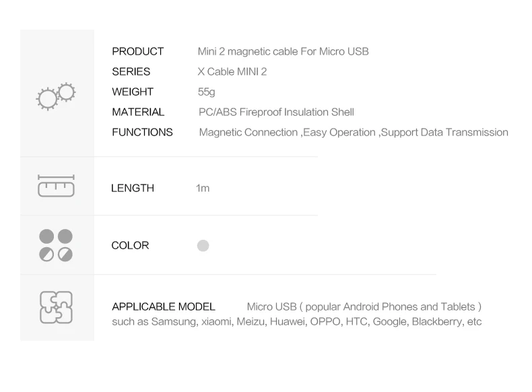Click the MATERIAL label
Screen dimensions: 532x392
click(138, 112)
